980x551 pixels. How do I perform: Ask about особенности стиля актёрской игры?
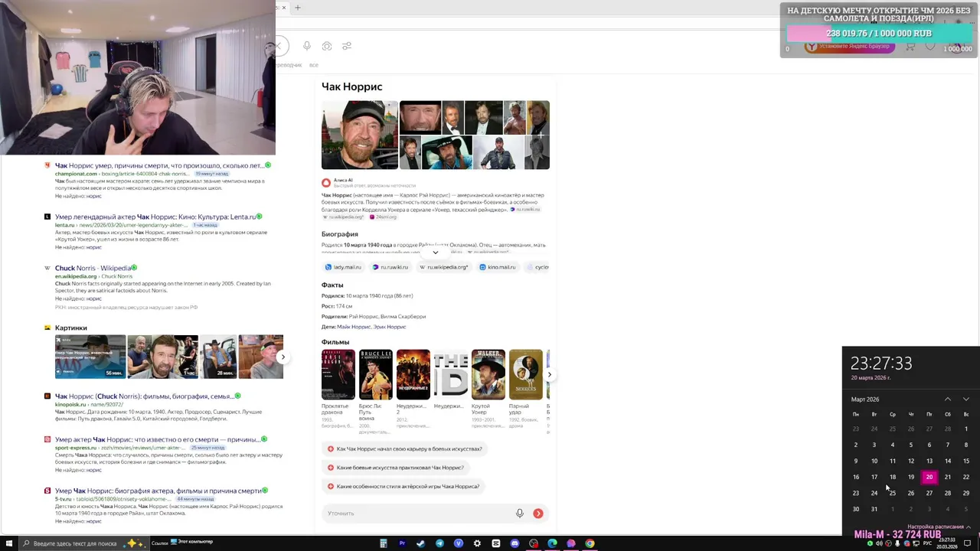pos(403,487)
